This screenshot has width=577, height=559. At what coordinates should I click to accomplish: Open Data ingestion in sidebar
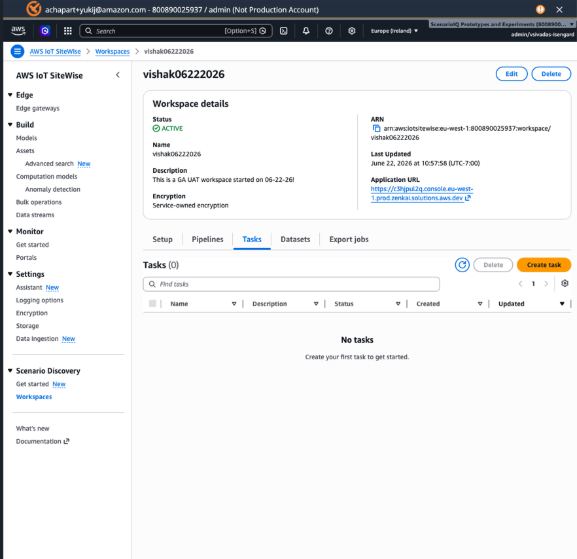37,339
